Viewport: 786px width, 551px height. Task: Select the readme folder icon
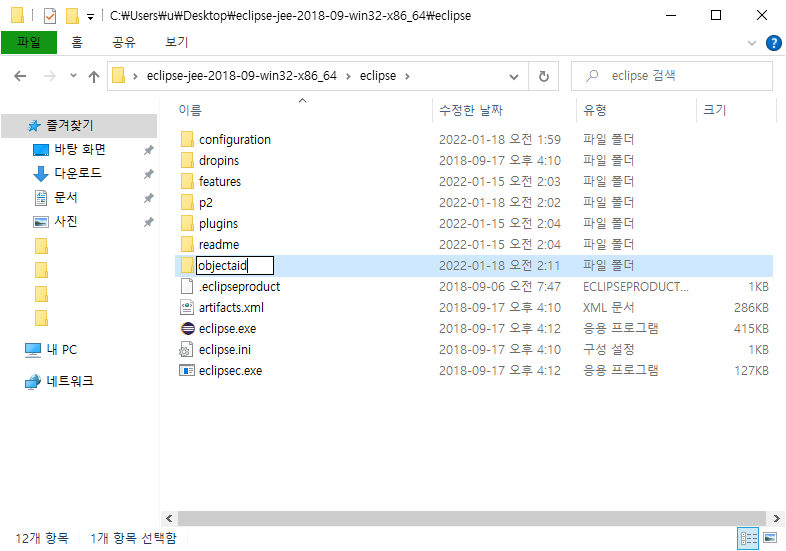(x=187, y=245)
